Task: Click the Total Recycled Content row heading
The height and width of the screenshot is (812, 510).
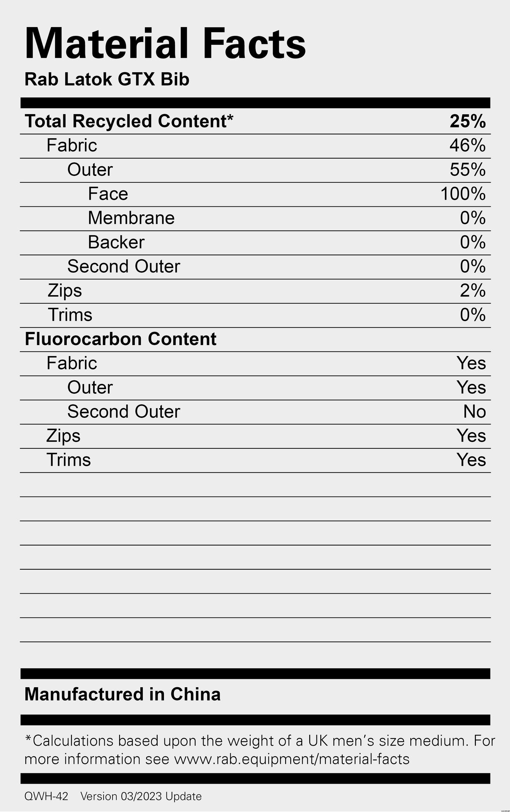Action: point(129,121)
